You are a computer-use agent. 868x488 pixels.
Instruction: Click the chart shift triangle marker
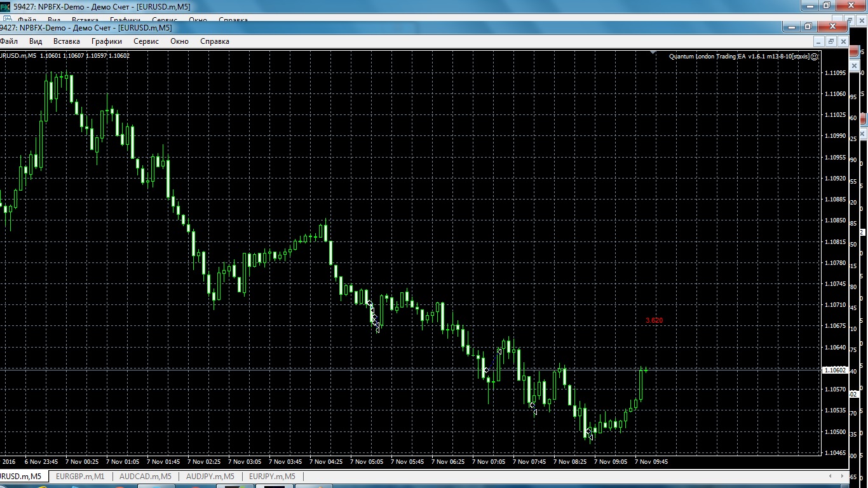click(x=654, y=53)
